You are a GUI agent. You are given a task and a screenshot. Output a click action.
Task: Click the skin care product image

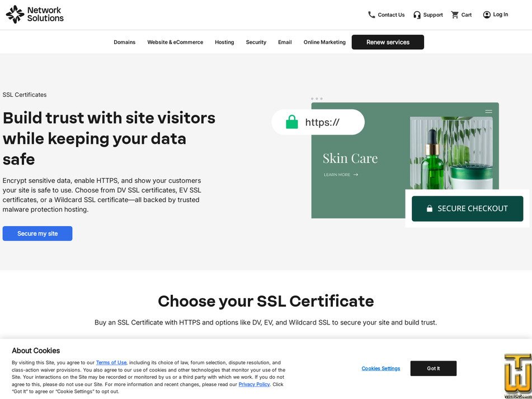click(x=451, y=153)
